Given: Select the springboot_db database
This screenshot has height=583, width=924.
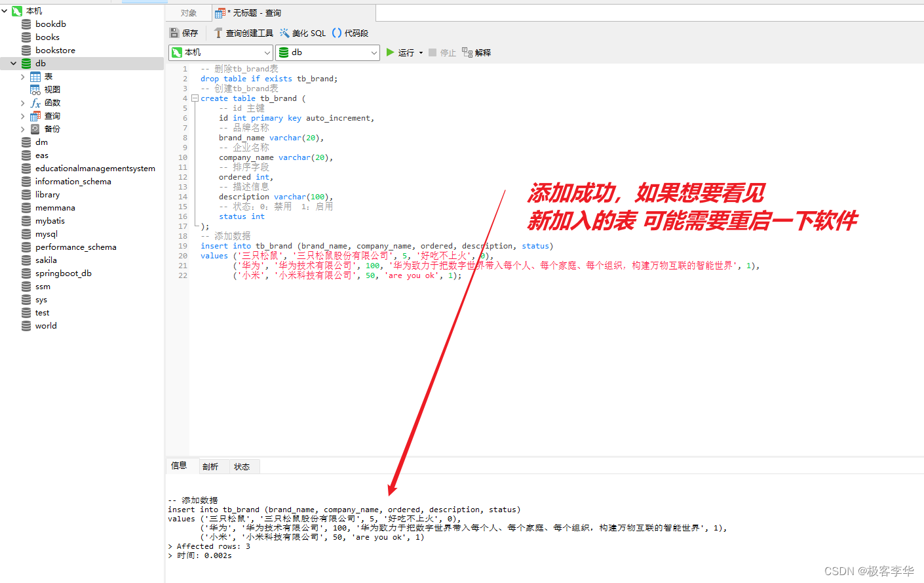Looking at the screenshot, I should coord(64,273).
